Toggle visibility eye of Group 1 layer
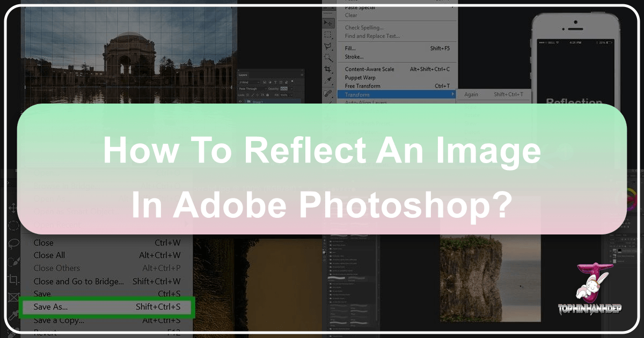 (x=241, y=101)
